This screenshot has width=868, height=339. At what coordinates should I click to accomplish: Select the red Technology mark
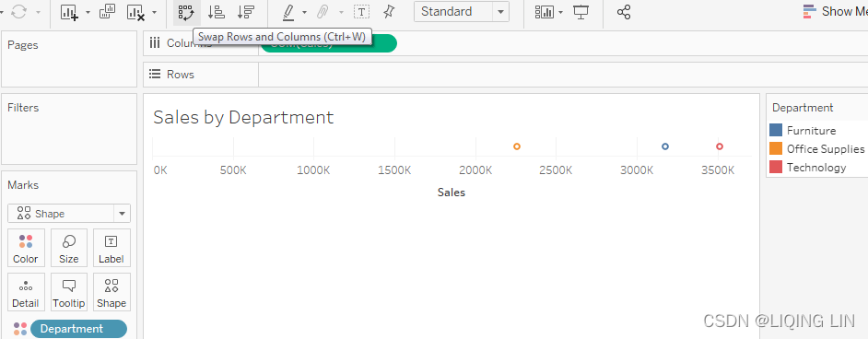coord(720,146)
